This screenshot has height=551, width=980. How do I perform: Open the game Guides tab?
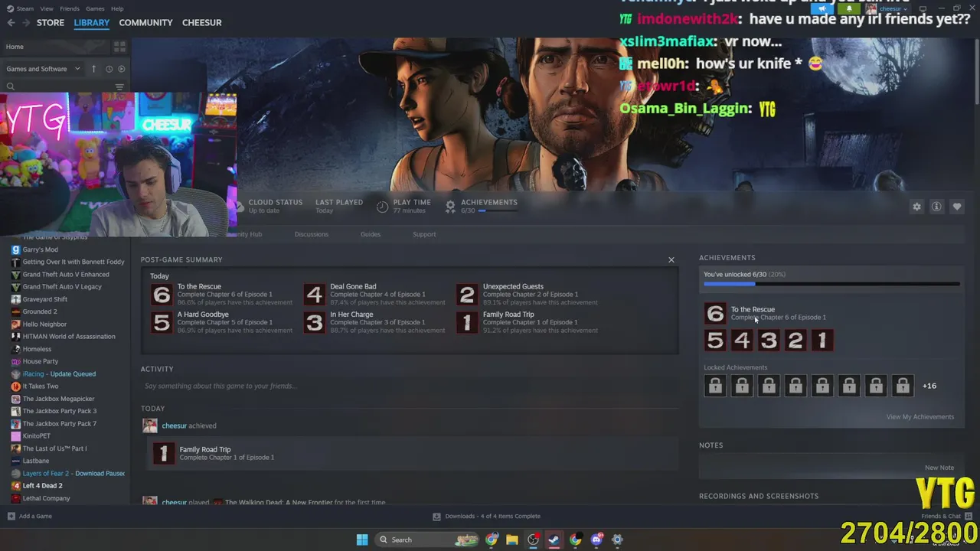click(371, 234)
